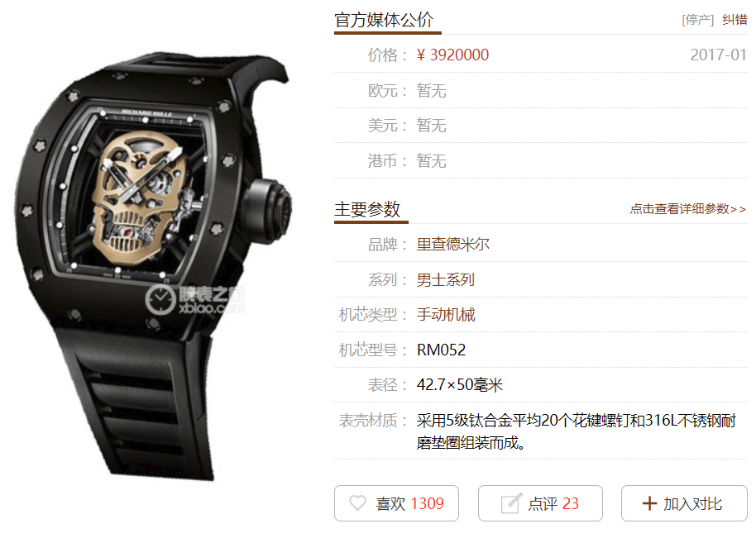This screenshot has width=756, height=538.
Task: Click the [停产] discontinued status label
Action: (697, 20)
